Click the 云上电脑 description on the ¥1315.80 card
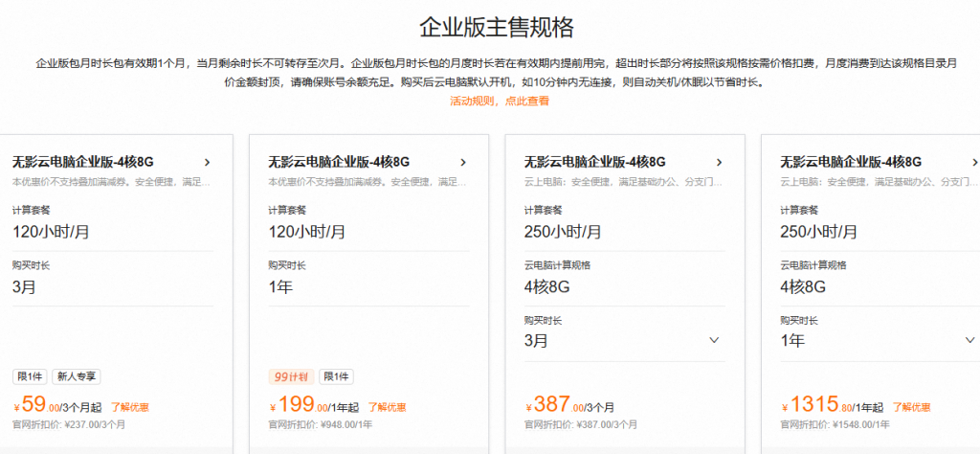The image size is (980, 454). [x=879, y=183]
